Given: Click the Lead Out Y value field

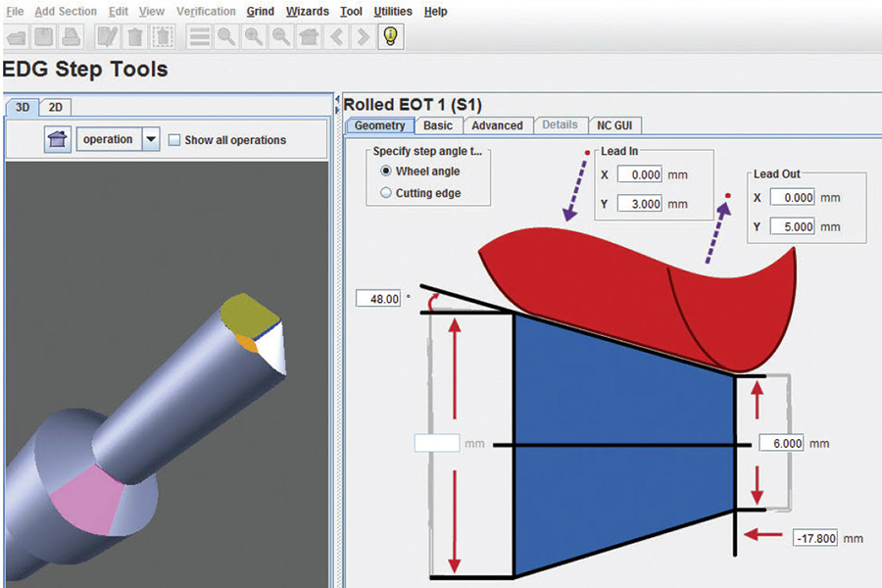Looking at the screenshot, I should 793,226.
